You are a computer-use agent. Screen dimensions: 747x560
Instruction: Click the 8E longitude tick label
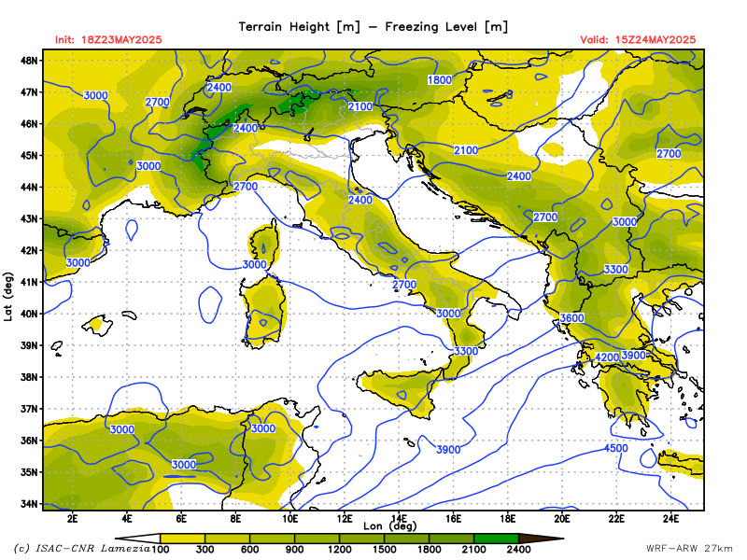click(x=235, y=518)
